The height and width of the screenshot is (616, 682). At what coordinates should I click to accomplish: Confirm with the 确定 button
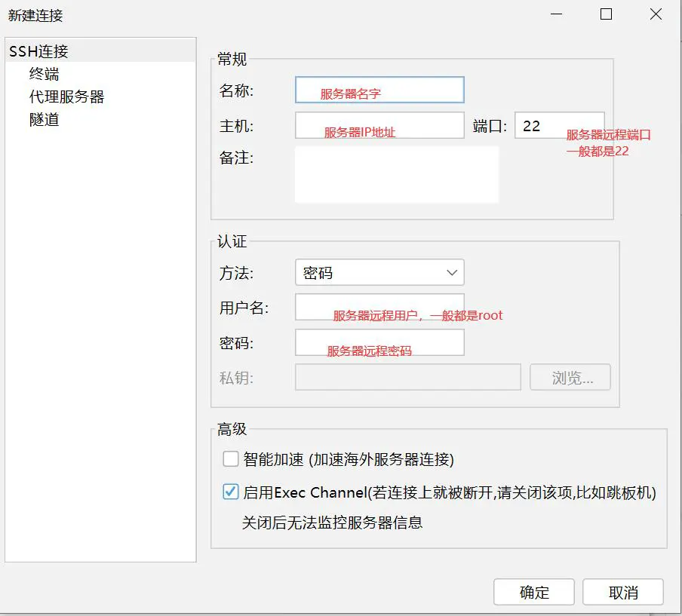click(x=533, y=592)
